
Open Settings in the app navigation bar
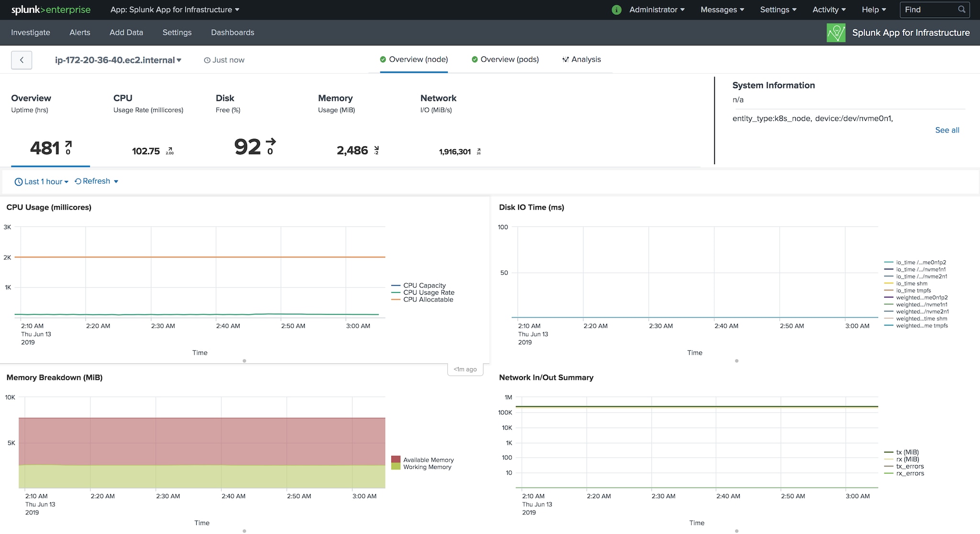tap(177, 33)
